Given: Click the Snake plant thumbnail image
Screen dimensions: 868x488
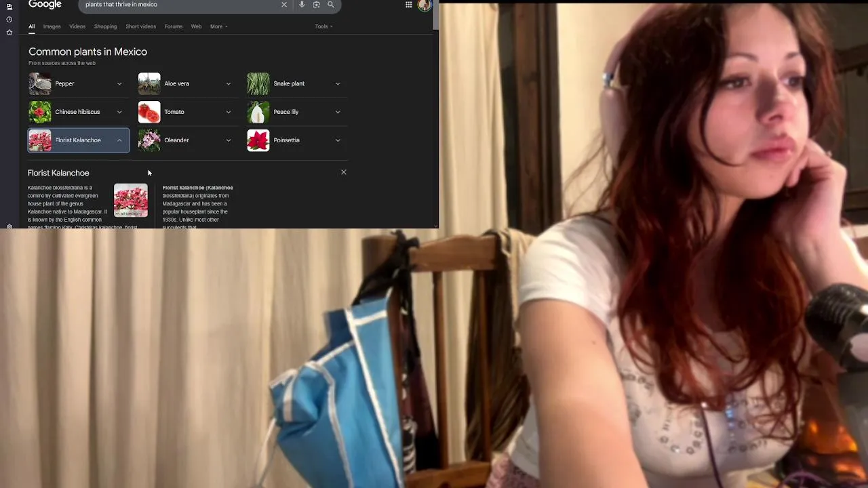Looking at the screenshot, I should [x=258, y=83].
